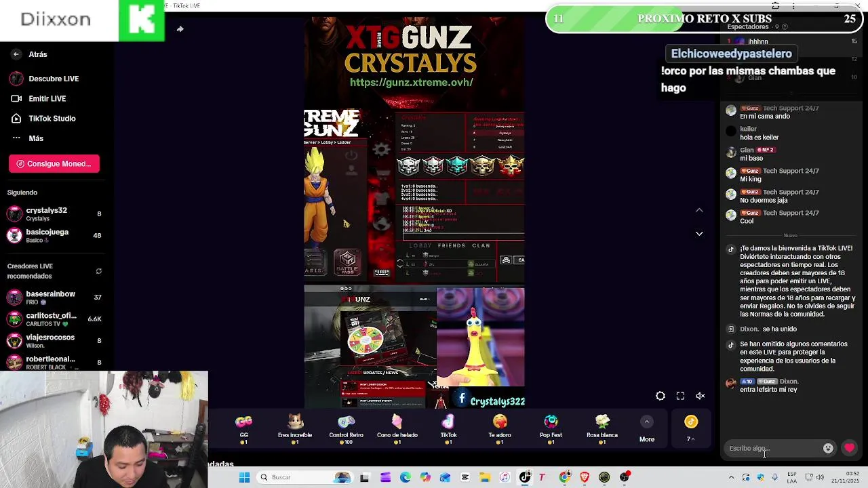
Task: Open Copilot from taskbar
Action: coord(425,477)
